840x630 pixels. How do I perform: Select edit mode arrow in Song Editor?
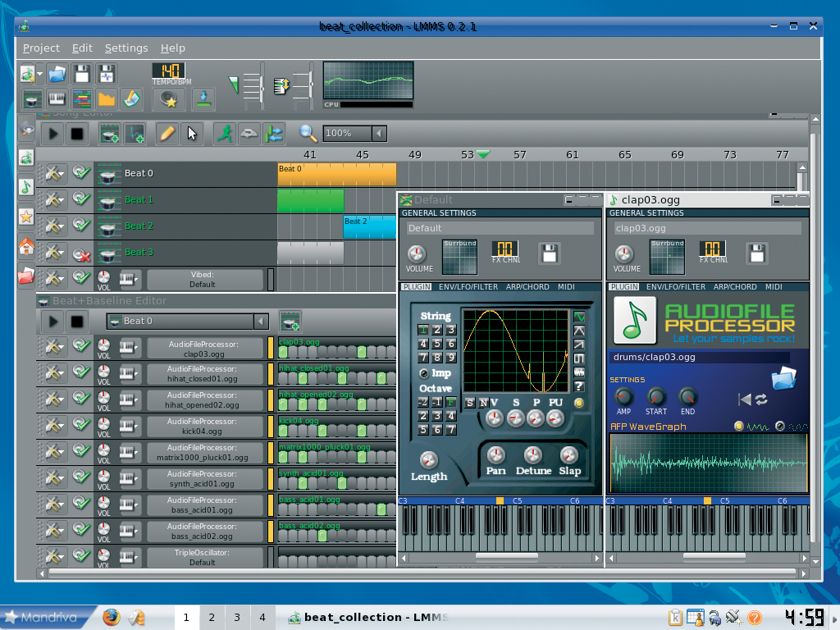click(x=192, y=134)
